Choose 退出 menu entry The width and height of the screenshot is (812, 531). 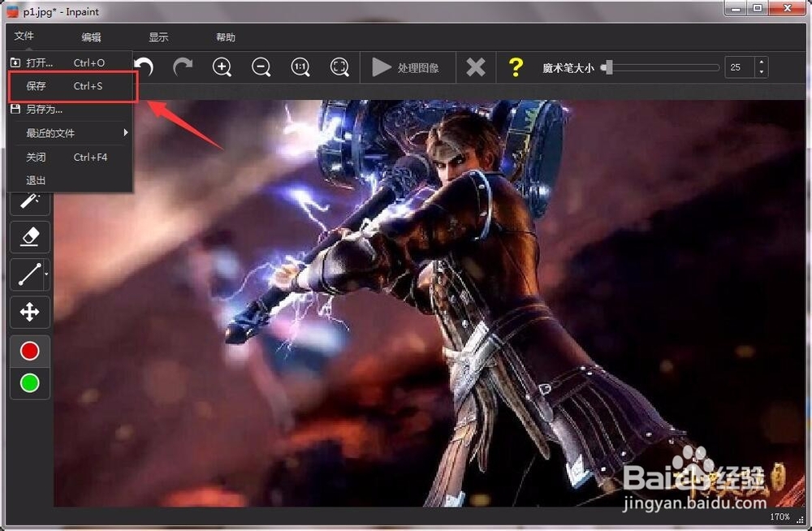pyautogui.click(x=71, y=180)
